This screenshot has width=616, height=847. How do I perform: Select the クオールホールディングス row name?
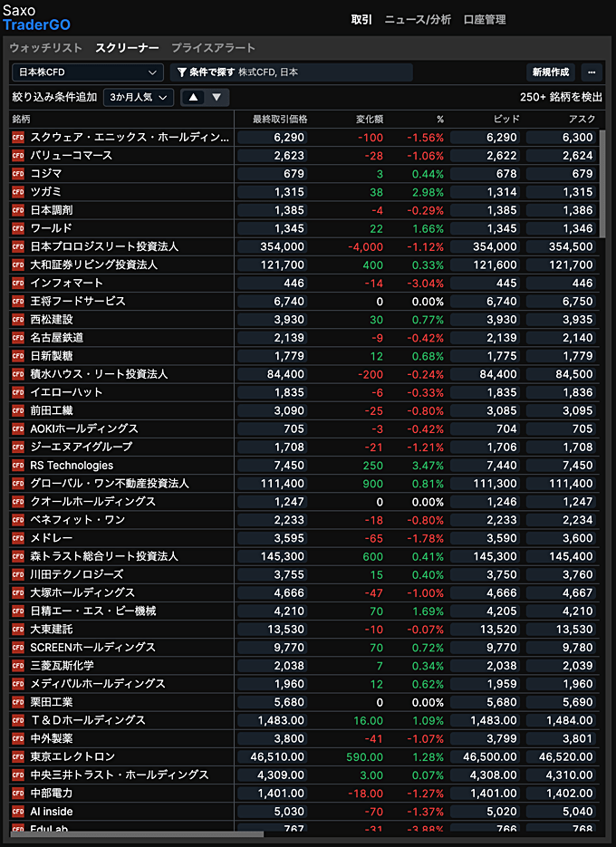pos(93,502)
